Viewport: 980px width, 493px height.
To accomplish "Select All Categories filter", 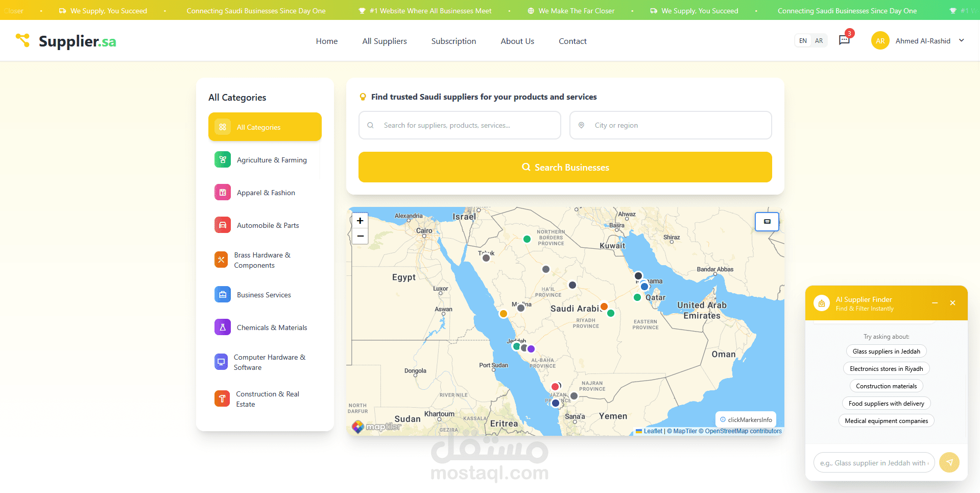I will click(265, 127).
